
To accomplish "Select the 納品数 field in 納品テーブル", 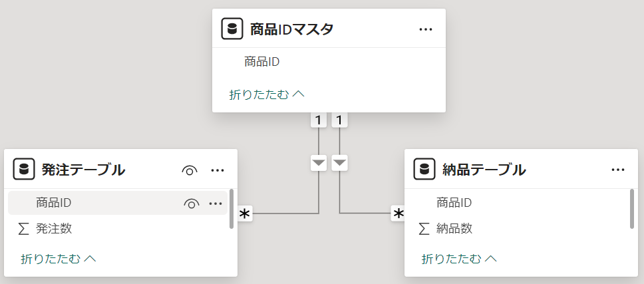I will point(454,229).
